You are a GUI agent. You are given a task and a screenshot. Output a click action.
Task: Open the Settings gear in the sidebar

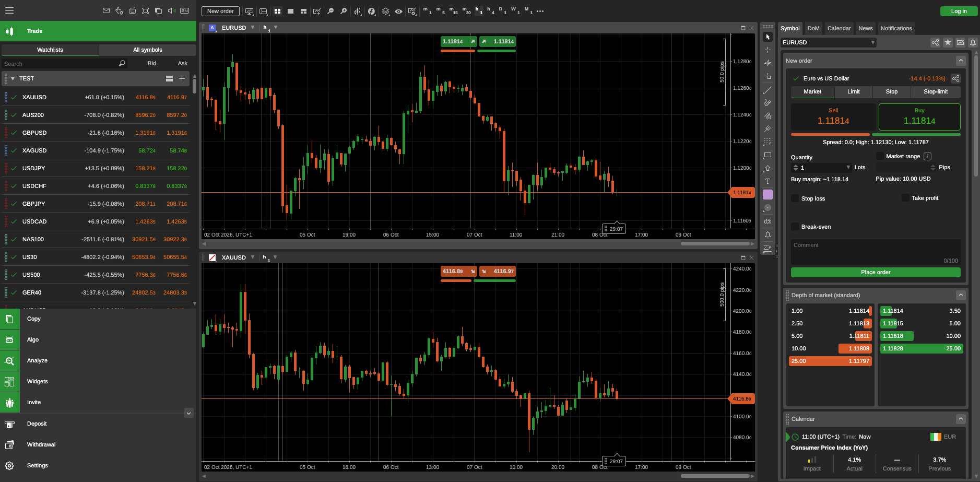9,465
